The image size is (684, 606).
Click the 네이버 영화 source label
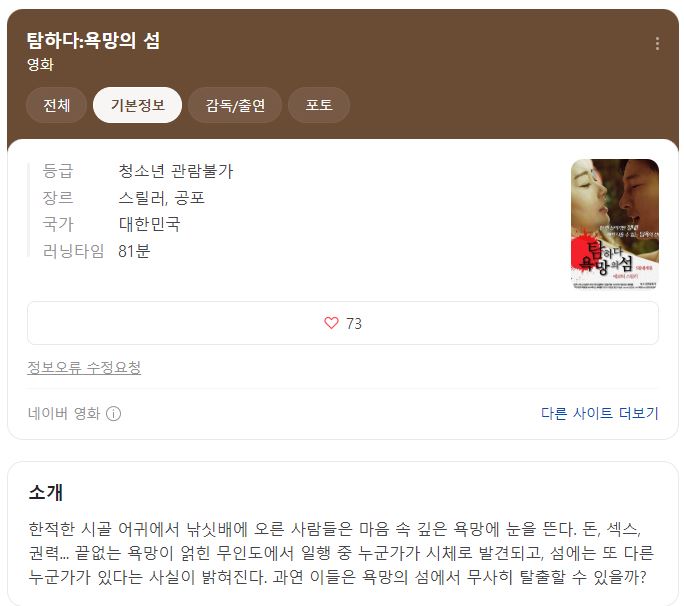pos(64,413)
